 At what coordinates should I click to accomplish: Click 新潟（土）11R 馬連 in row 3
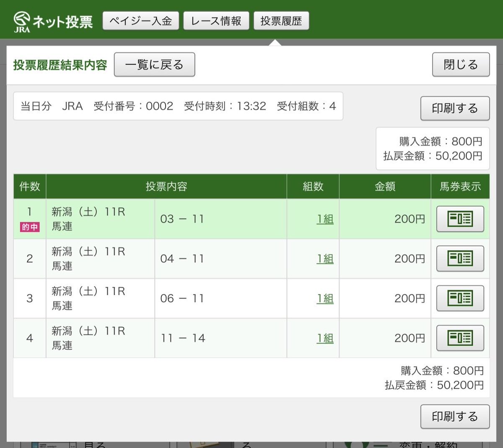click(x=88, y=298)
